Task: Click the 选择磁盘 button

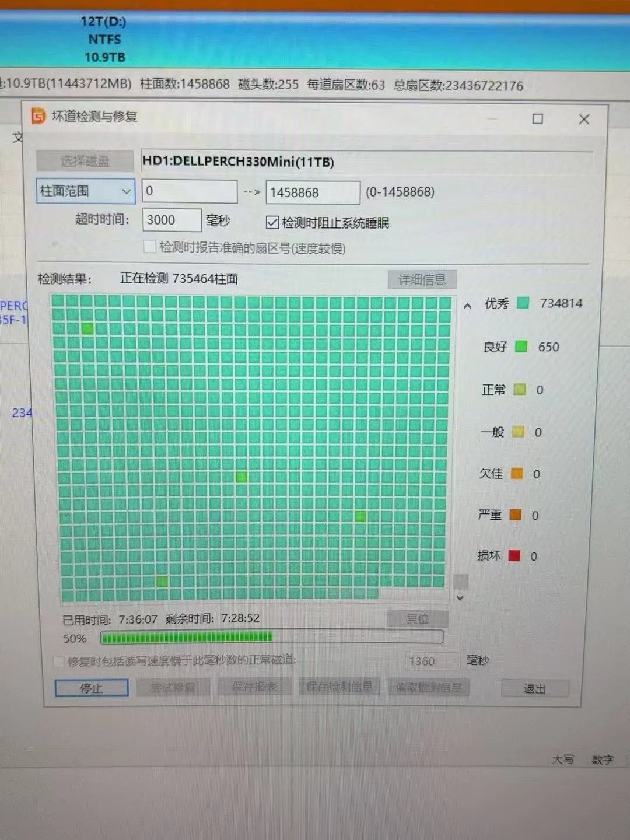Action: click(85, 160)
